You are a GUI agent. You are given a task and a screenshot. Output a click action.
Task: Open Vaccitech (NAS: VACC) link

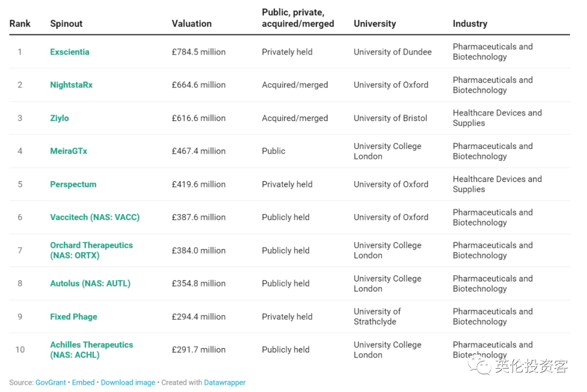[95, 217]
